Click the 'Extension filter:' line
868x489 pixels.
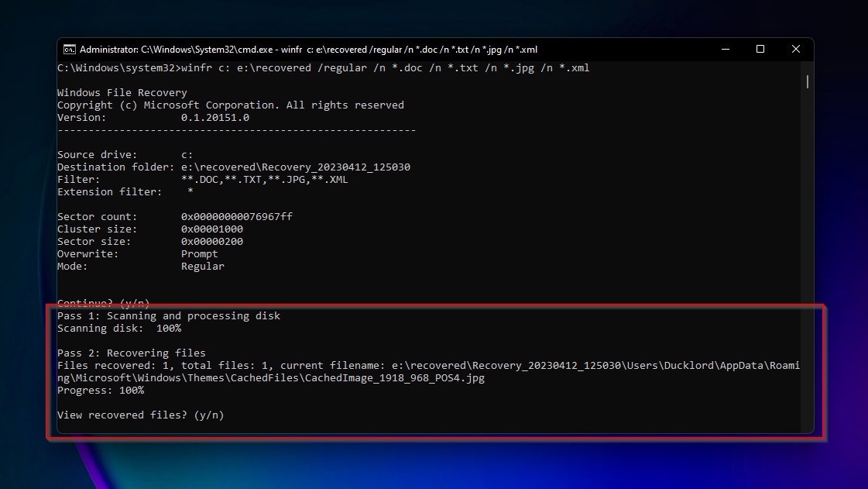click(x=125, y=192)
